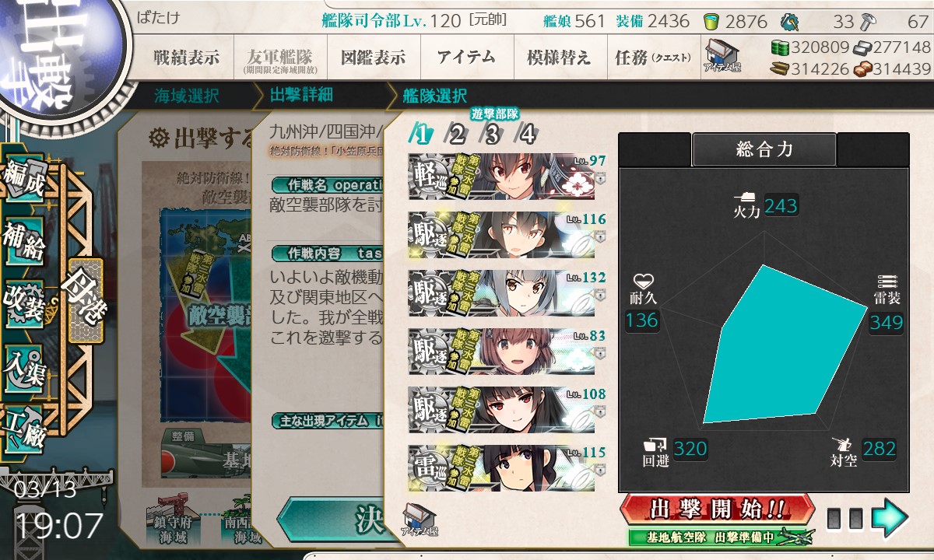Open the 改装 remodel icon

23,302
